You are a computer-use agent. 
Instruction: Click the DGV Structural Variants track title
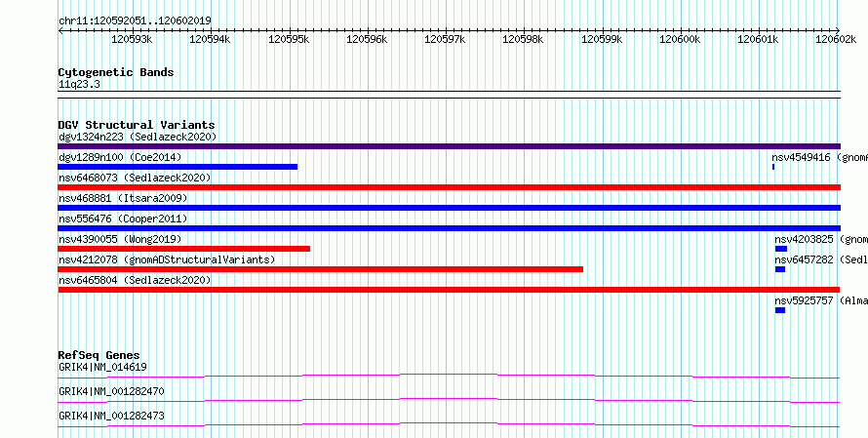pos(137,125)
